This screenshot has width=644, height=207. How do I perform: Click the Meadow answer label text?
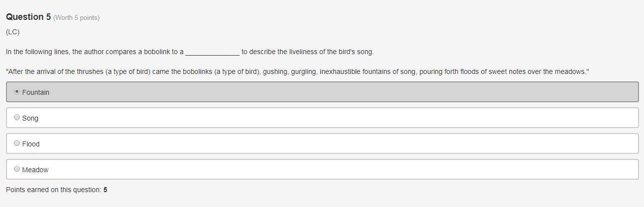click(x=35, y=170)
